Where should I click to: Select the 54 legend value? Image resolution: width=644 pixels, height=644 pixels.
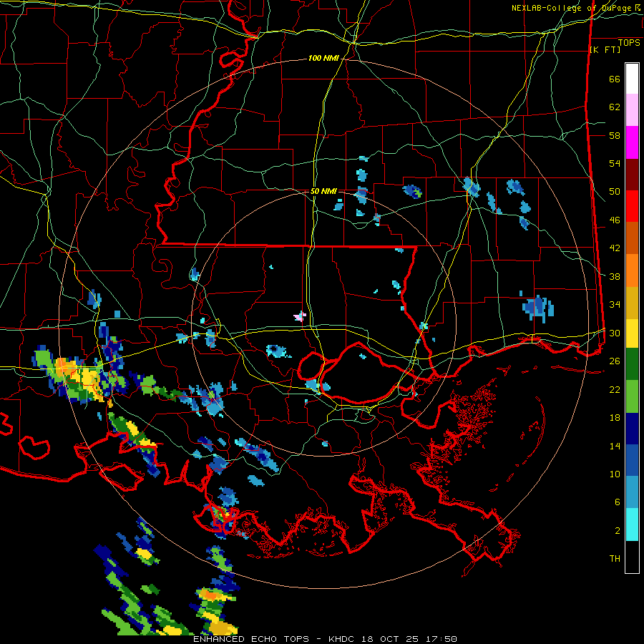pos(615,163)
